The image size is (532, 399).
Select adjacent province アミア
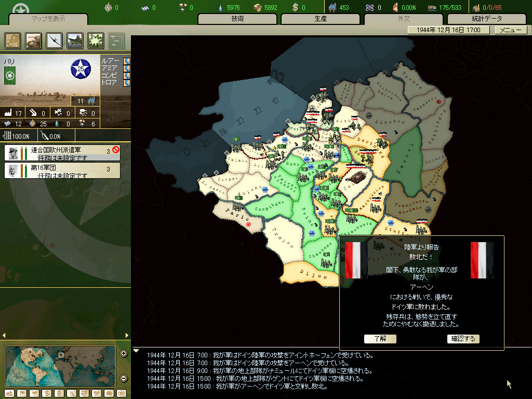click(x=115, y=68)
